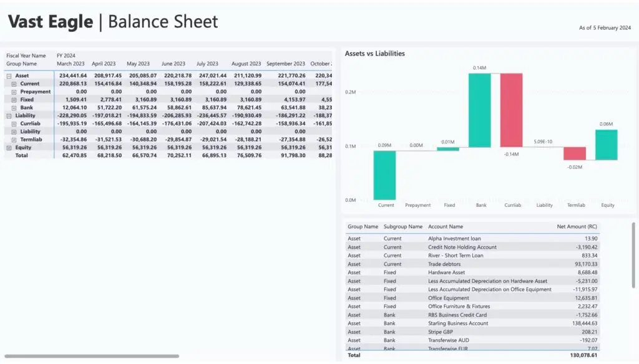The image size is (639, 364).
Task: Expand the Termliab subgroup row
Action: pos(14,140)
